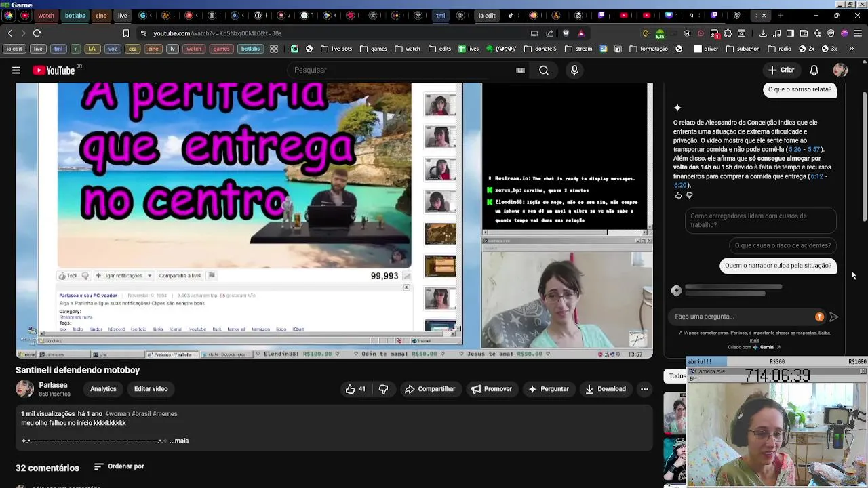The height and width of the screenshot is (488, 868).
Task: Open the Criar create menu
Action: (781, 70)
